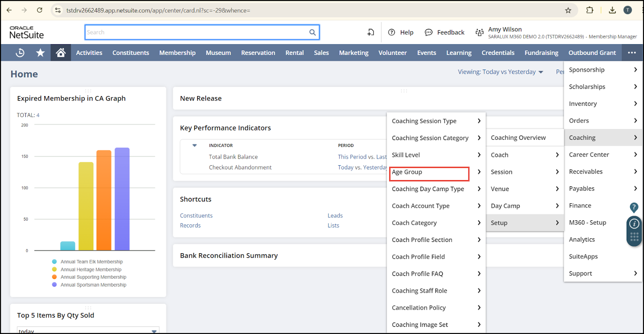Collapse the KPI indicator triangle
This screenshot has width=644, height=334.
(194, 145)
